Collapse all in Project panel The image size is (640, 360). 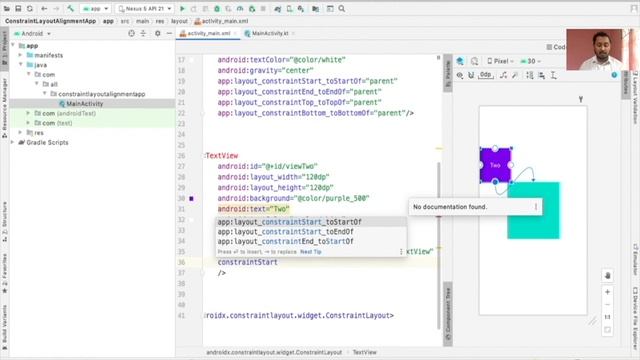click(x=143, y=33)
